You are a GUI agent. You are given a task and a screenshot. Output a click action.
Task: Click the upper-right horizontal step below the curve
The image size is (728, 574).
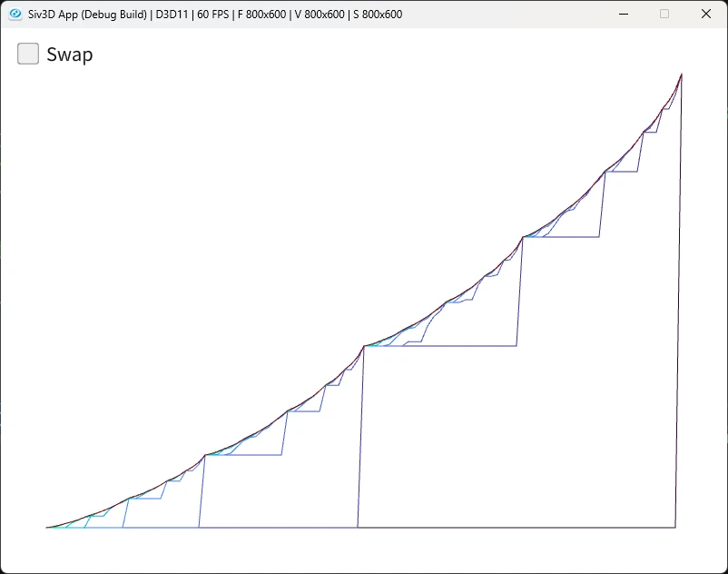click(561, 237)
